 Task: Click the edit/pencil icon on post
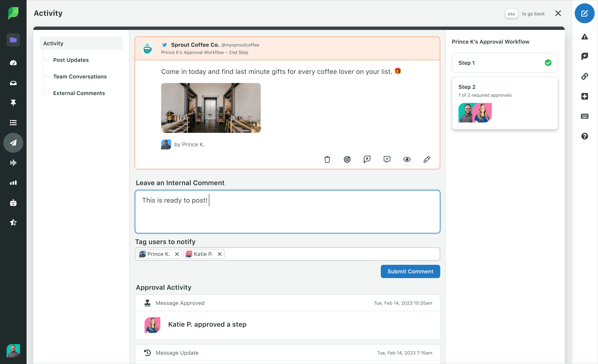(427, 159)
